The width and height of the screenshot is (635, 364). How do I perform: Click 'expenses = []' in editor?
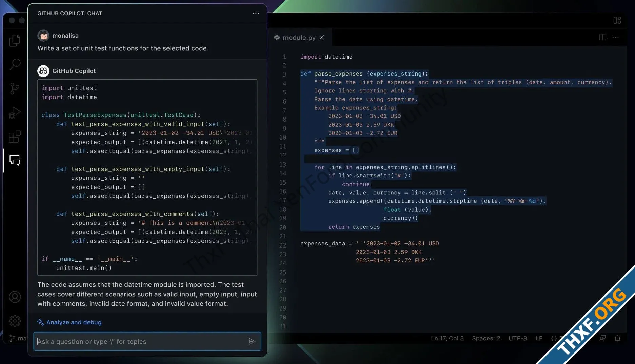(337, 150)
